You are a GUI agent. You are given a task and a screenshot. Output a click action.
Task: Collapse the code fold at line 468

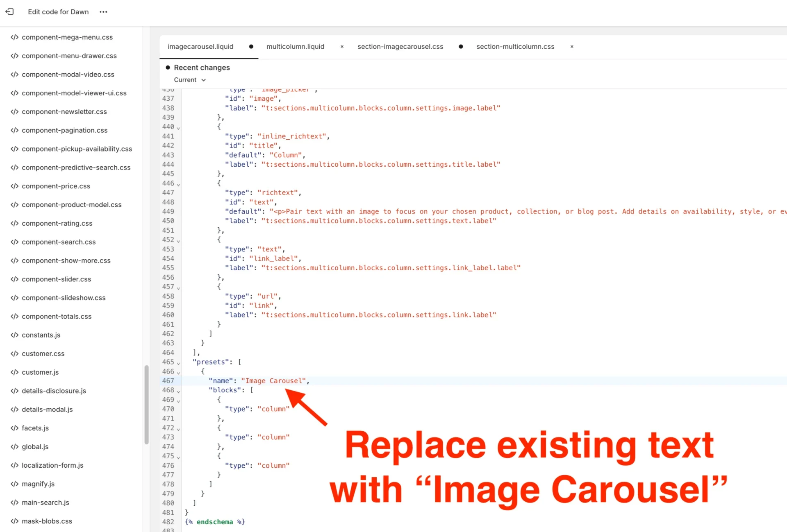pyautogui.click(x=177, y=391)
